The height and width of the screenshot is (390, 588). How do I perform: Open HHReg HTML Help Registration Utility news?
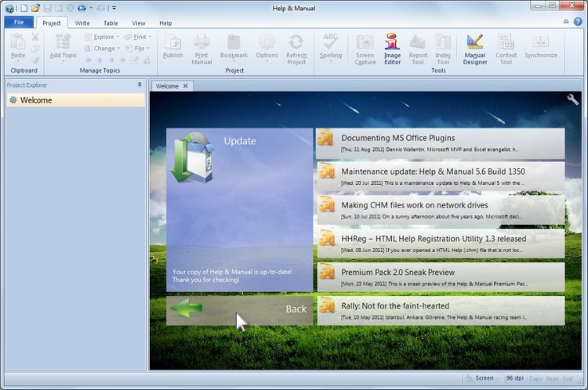441,244
